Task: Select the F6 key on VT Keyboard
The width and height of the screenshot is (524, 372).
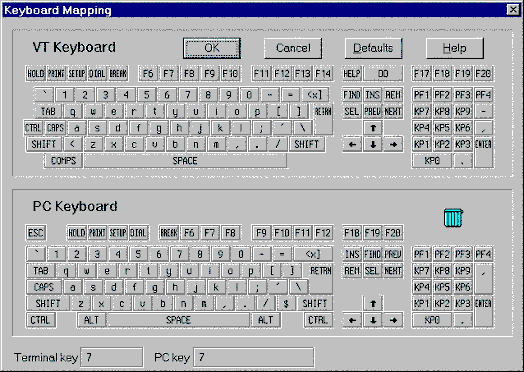Action: (x=148, y=74)
